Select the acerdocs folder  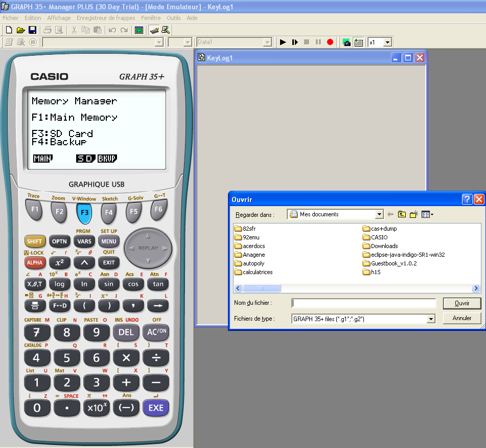(x=250, y=246)
